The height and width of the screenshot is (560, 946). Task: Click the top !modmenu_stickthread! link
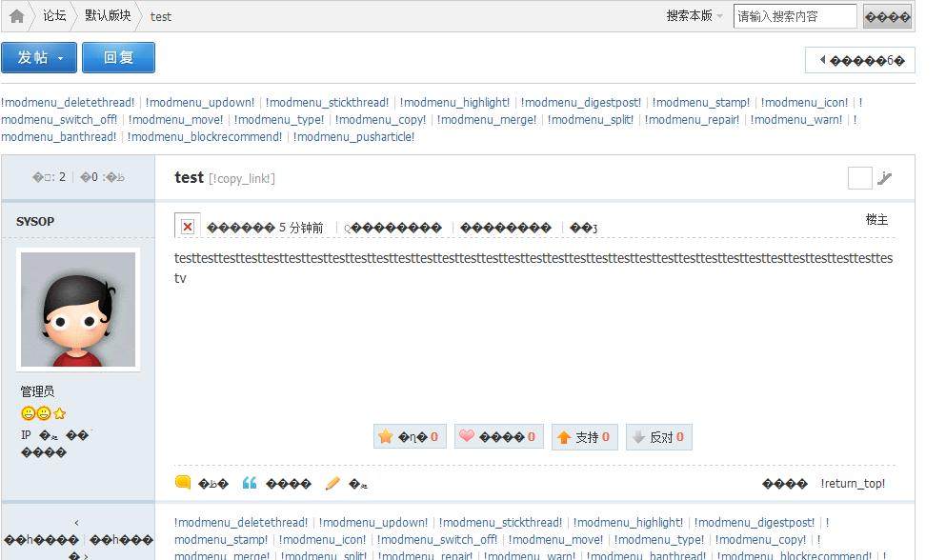(x=327, y=103)
